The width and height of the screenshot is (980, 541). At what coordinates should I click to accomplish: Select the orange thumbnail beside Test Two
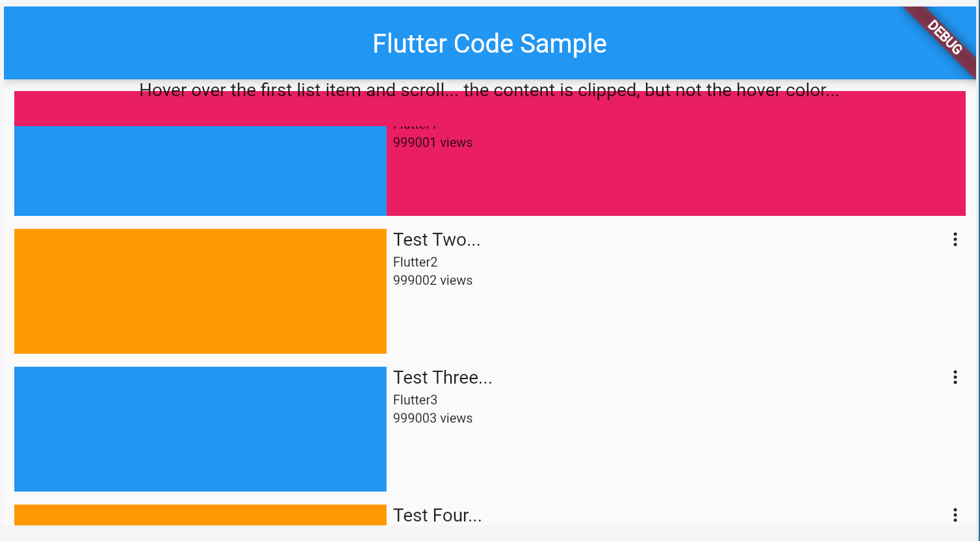tap(200, 291)
